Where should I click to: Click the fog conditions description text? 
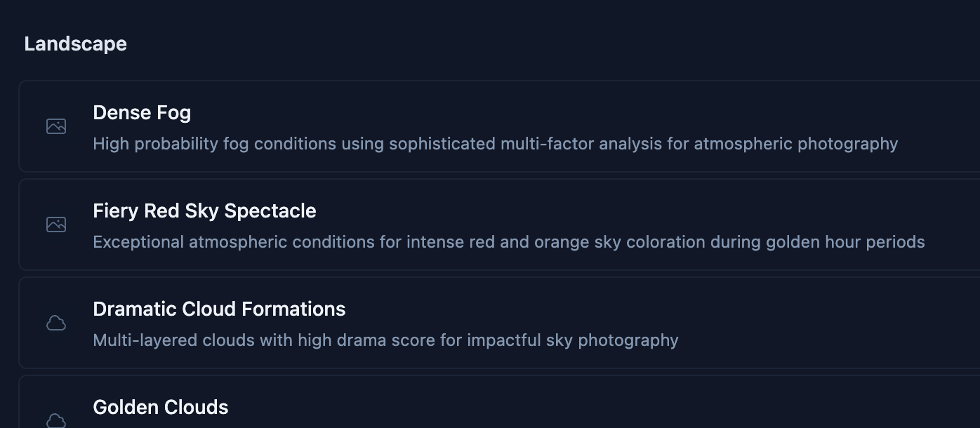click(x=495, y=143)
